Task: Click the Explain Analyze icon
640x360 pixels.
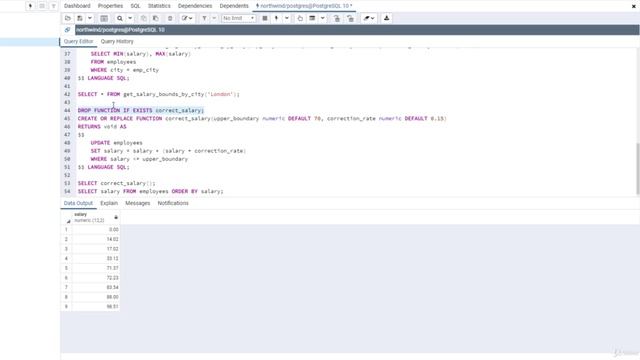Action: [x=312, y=18]
